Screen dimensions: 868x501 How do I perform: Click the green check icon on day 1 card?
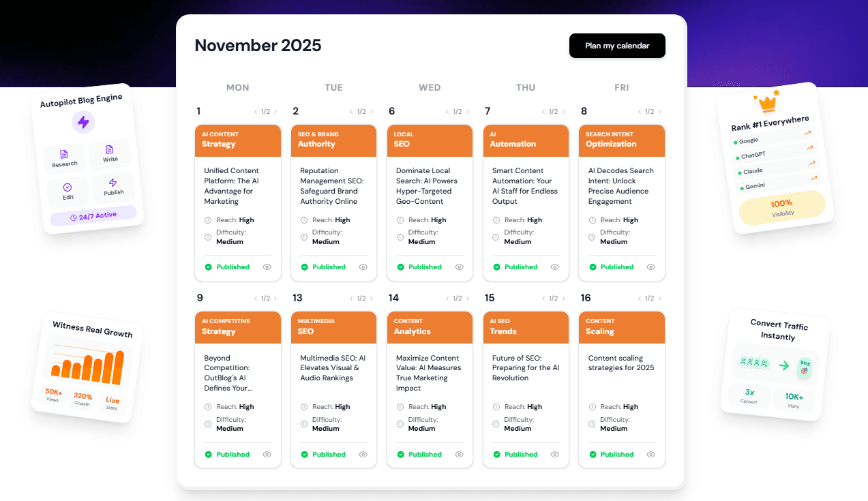click(x=209, y=267)
